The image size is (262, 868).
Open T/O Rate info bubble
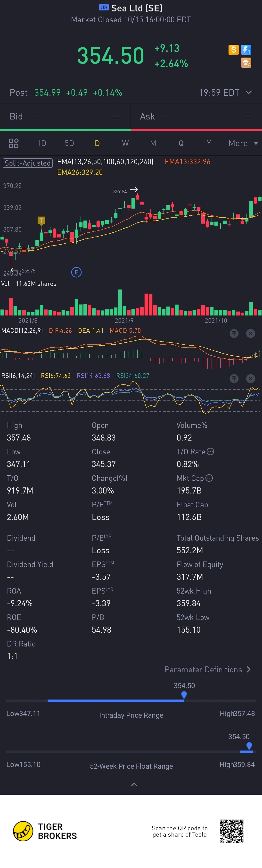click(210, 451)
